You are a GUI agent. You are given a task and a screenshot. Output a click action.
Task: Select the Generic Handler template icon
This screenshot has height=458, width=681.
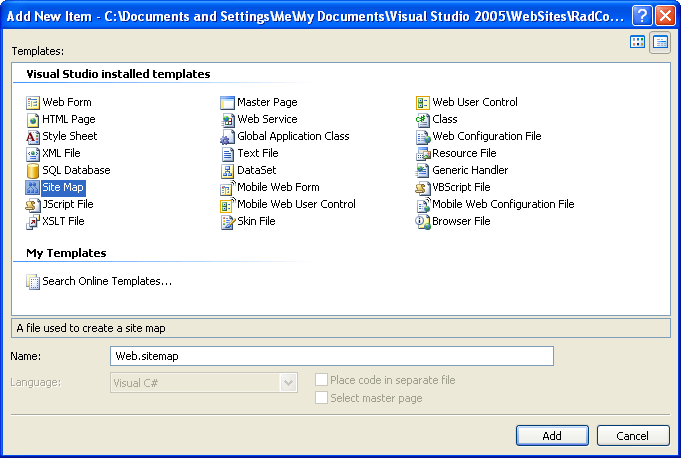(423, 170)
